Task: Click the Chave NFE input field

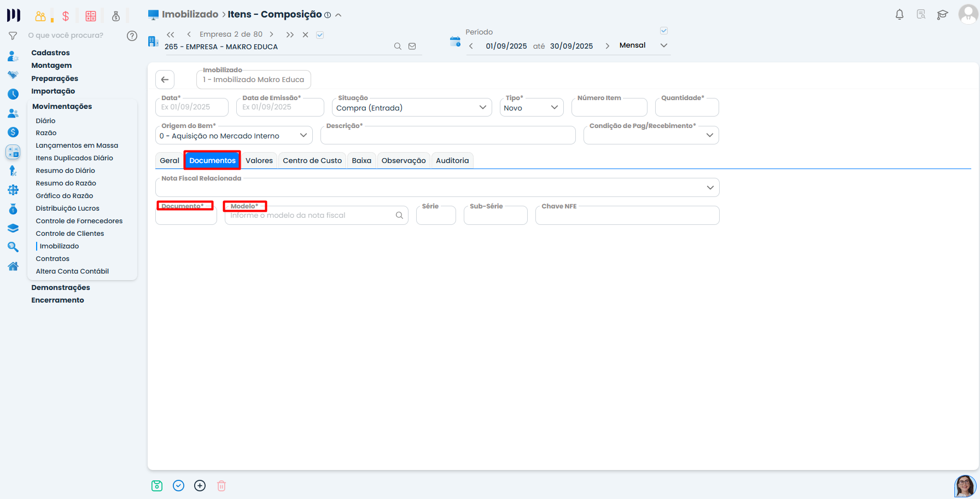Action: [627, 216]
